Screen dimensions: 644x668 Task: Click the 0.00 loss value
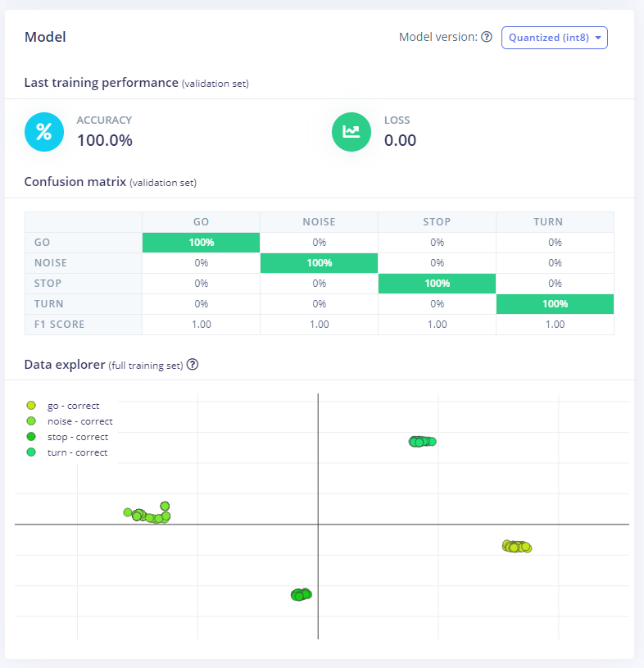click(400, 140)
